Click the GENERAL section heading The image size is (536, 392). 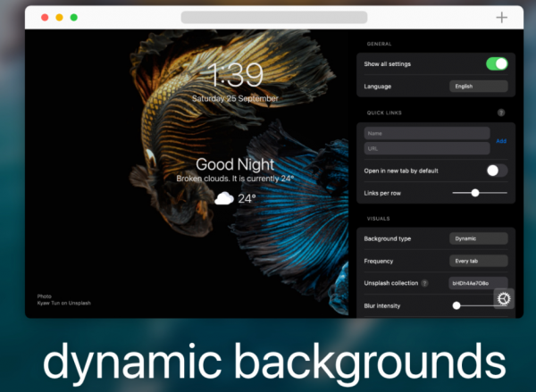tap(379, 44)
